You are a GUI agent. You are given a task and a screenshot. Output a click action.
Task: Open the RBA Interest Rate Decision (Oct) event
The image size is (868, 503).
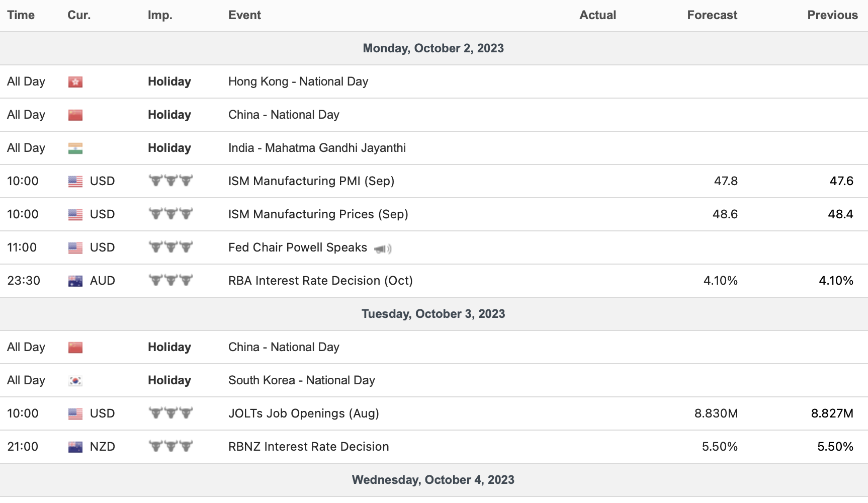(320, 281)
